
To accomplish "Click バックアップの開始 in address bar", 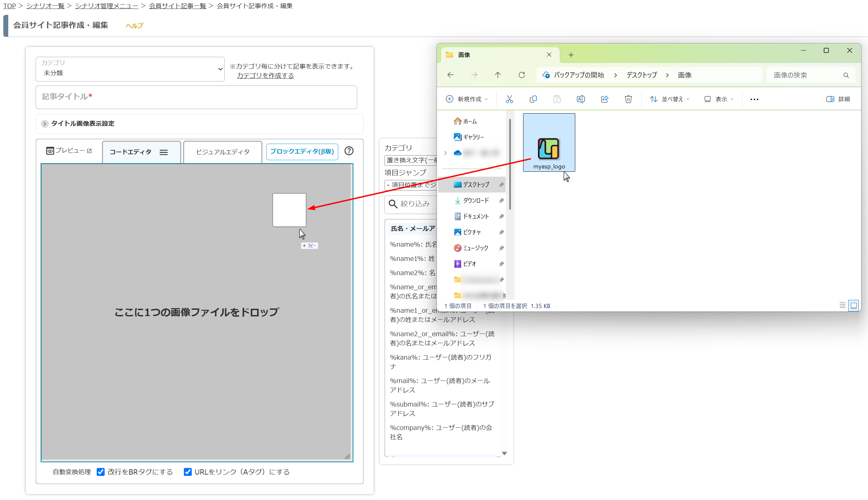I will [579, 75].
